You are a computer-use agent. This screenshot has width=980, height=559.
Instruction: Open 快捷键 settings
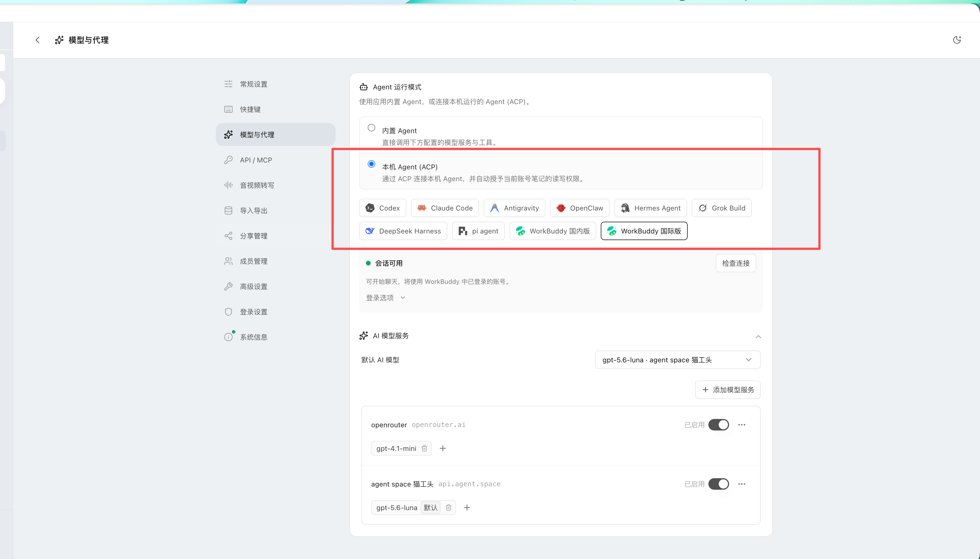[x=275, y=110]
